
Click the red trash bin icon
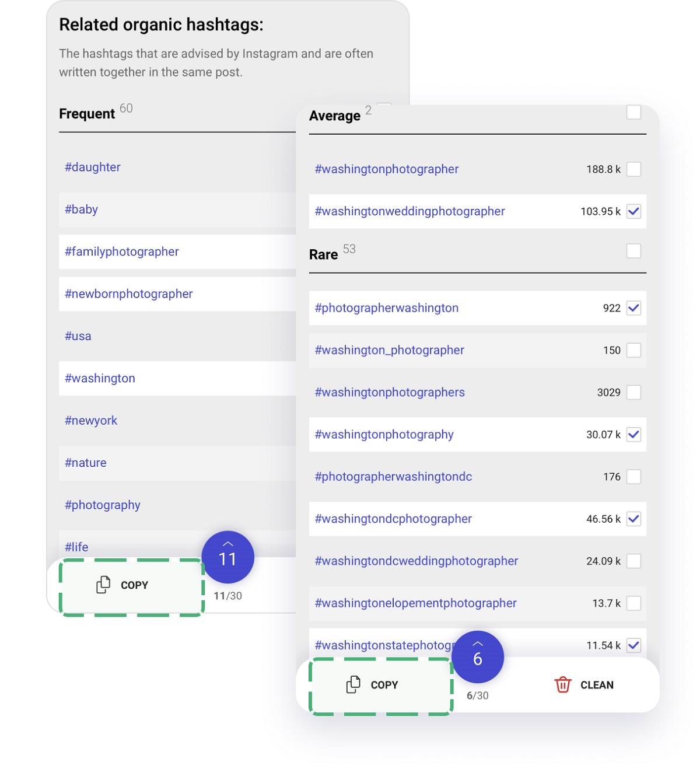click(563, 684)
